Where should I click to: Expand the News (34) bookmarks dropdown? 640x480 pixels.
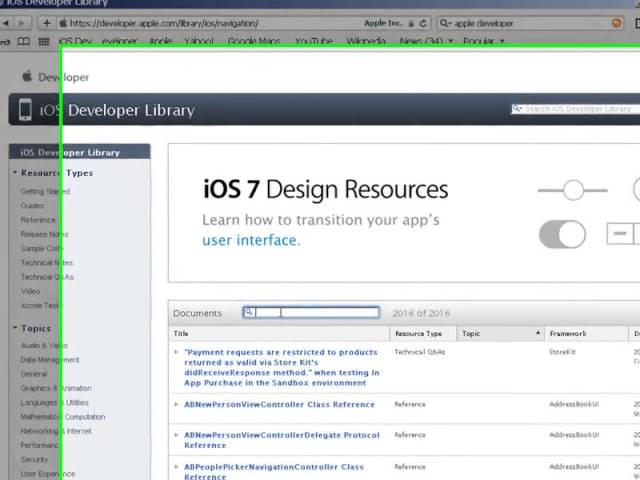[427, 41]
